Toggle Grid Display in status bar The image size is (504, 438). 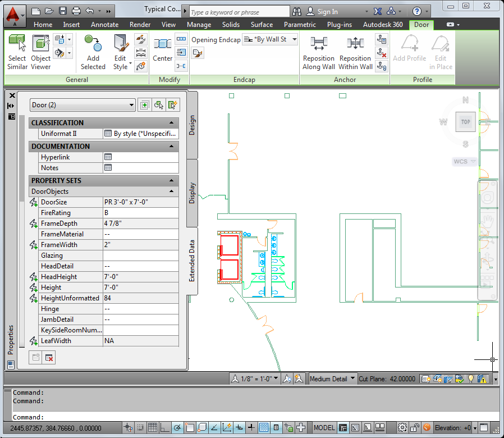[x=153, y=428]
